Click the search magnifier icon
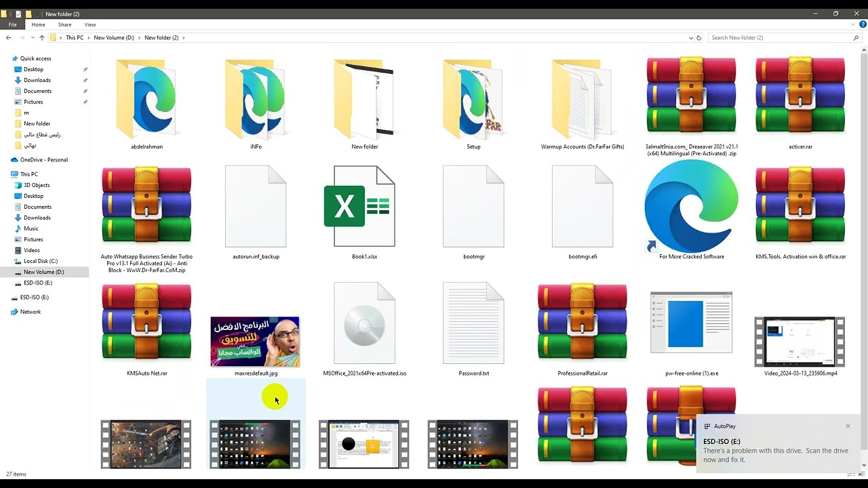Image resolution: width=868 pixels, height=488 pixels. coord(856,38)
